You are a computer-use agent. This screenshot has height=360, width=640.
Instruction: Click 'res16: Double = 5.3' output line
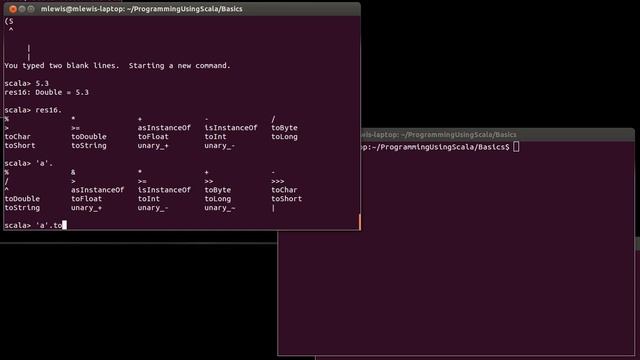[x=47, y=92]
